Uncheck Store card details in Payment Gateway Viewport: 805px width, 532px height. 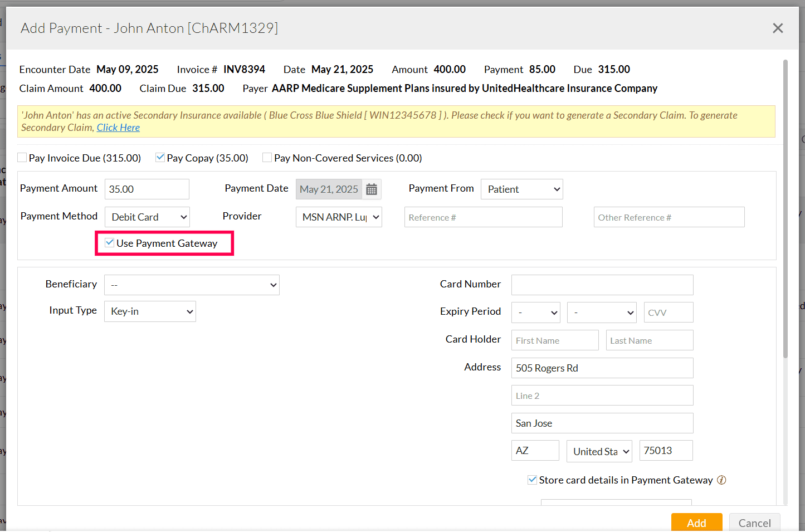[x=533, y=479]
